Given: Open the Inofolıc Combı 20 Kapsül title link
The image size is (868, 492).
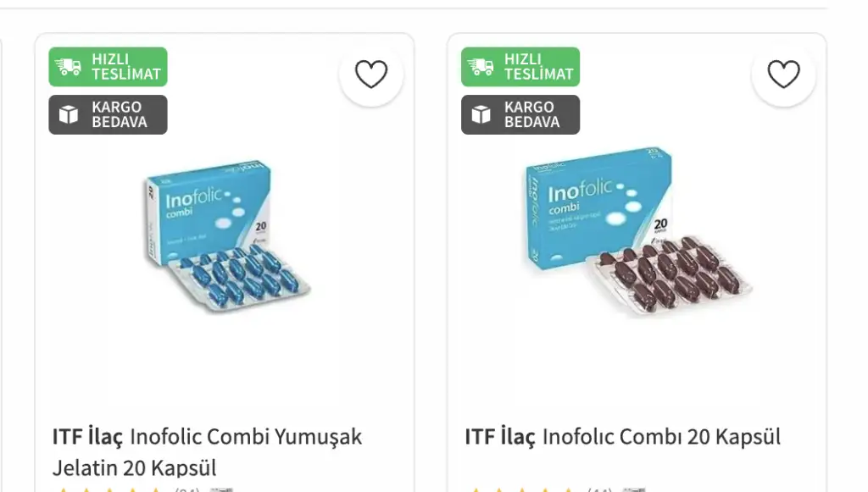Looking at the screenshot, I should tap(661, 437).
